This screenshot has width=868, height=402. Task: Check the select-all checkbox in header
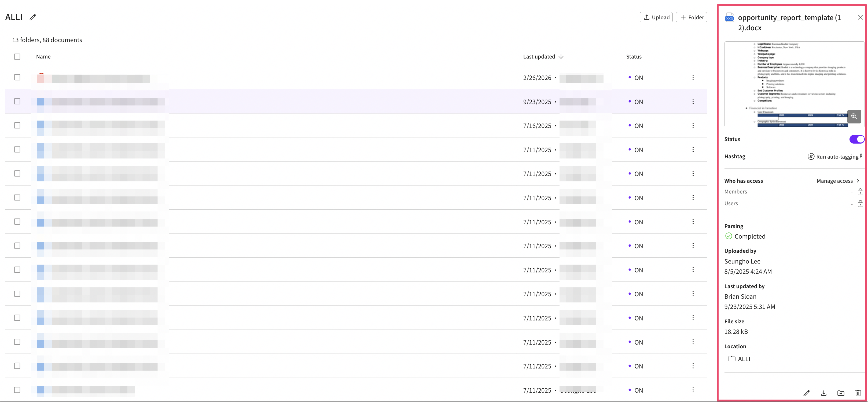click(17, 57)
